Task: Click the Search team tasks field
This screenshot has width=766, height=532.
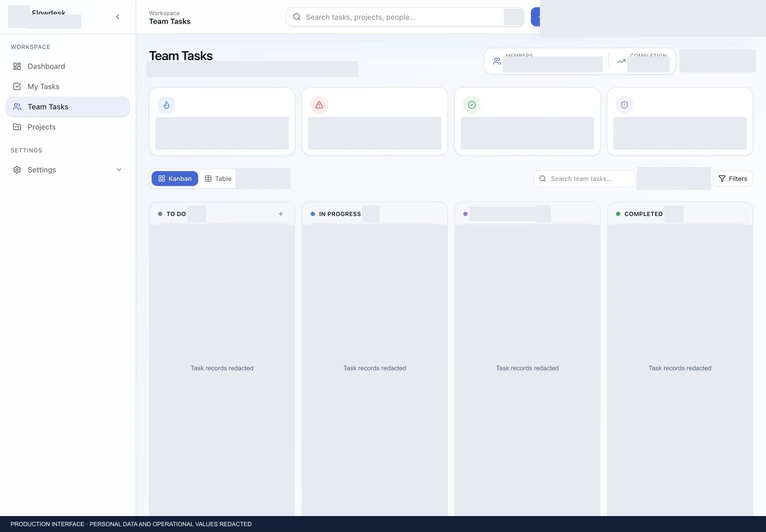Action: 585,179
